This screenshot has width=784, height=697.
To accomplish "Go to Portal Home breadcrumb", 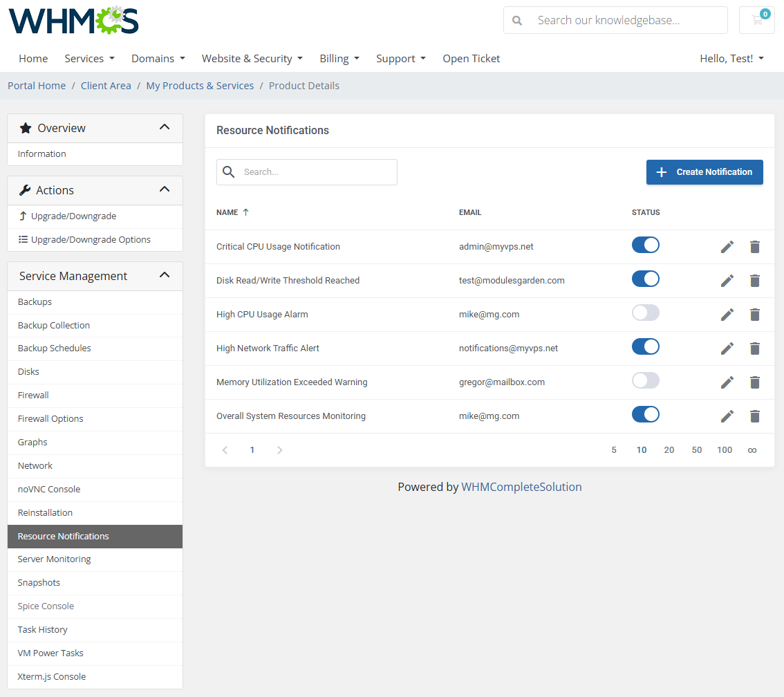I will (37, 86).
